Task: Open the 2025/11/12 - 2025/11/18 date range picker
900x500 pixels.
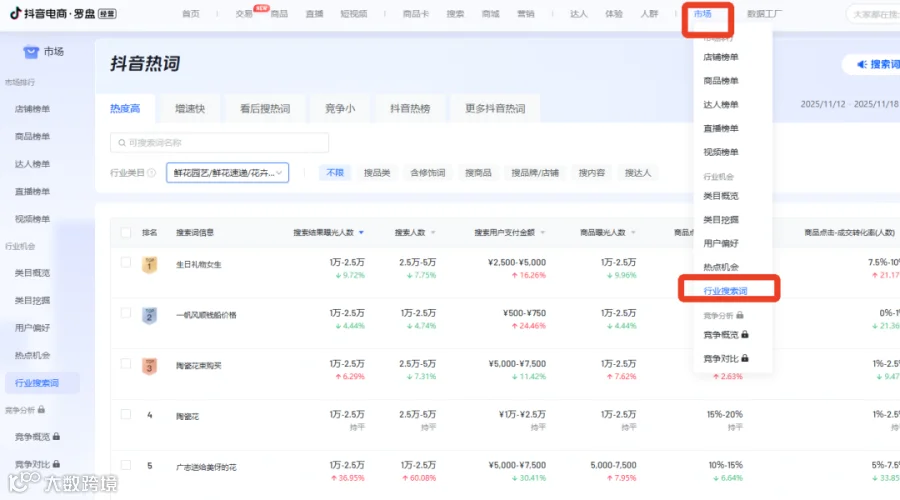Action: (x=849, y=104)
